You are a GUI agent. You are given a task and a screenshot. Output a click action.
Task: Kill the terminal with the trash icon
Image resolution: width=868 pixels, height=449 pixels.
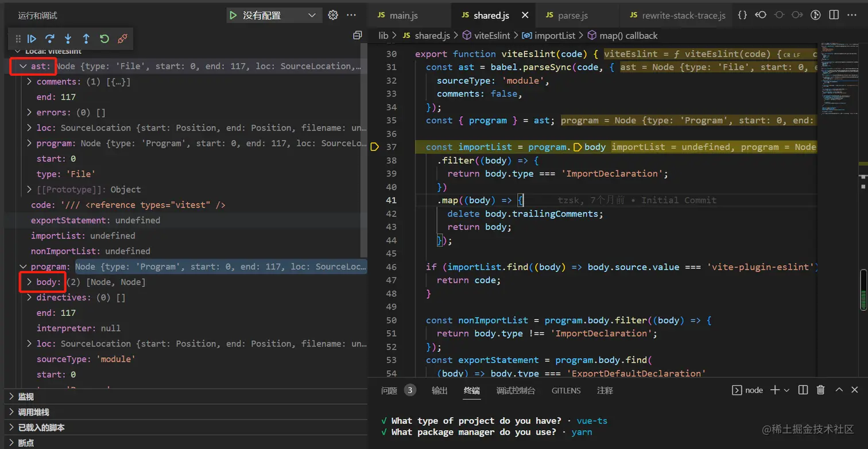821,390
